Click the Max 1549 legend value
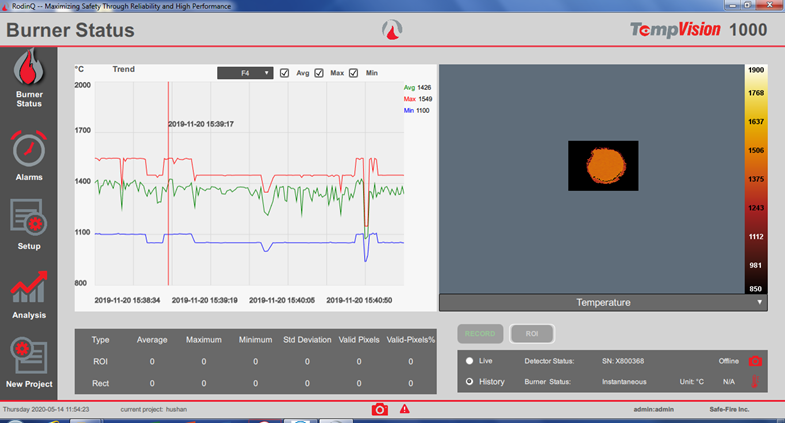785x423 pixels. tap(418, 99)
